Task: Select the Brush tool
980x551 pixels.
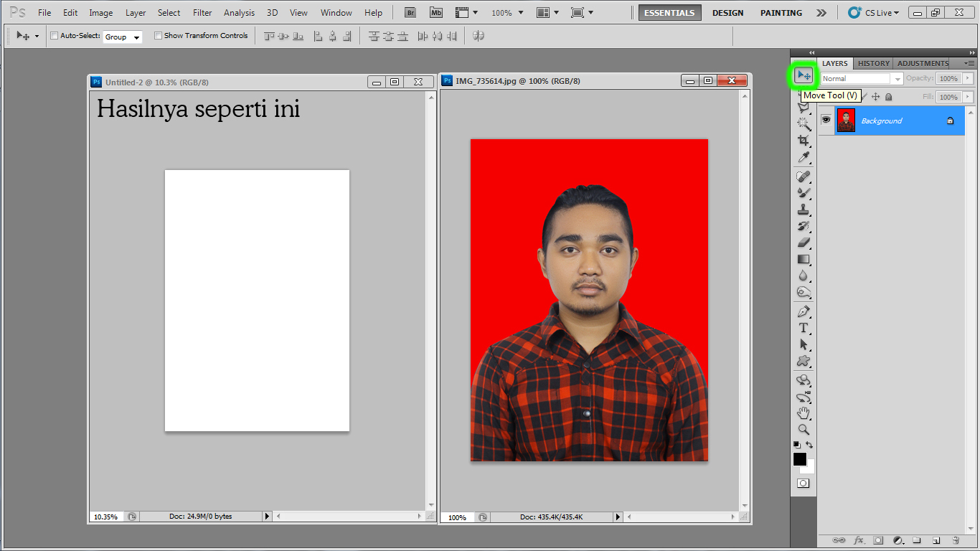Action: 803,192
